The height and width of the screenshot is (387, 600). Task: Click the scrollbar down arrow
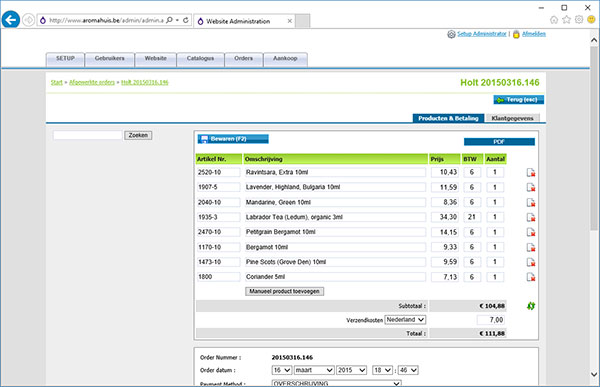594,374
